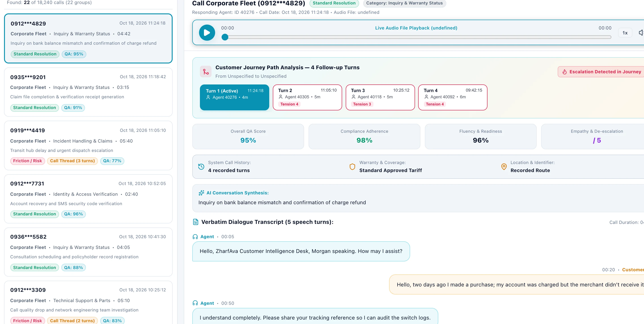Screen dimensions: 644x324
Task: Open call 0936***5582 from the list
Action: (88, 252)
